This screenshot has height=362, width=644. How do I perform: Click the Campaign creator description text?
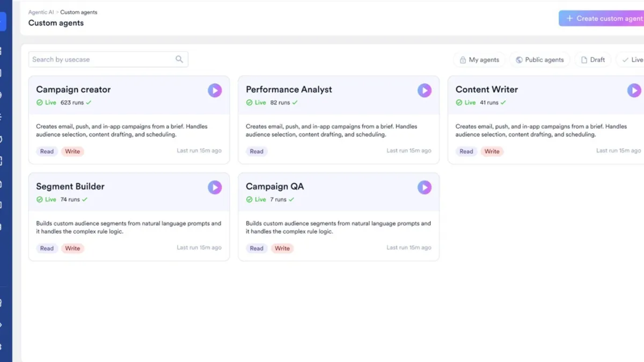pyautogui.click(x=122, y=130)
